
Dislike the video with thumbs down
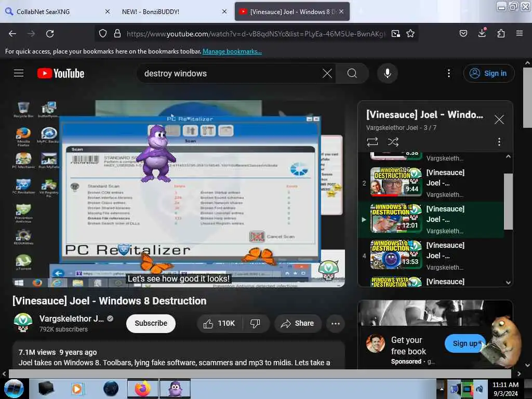click(256, 323)
